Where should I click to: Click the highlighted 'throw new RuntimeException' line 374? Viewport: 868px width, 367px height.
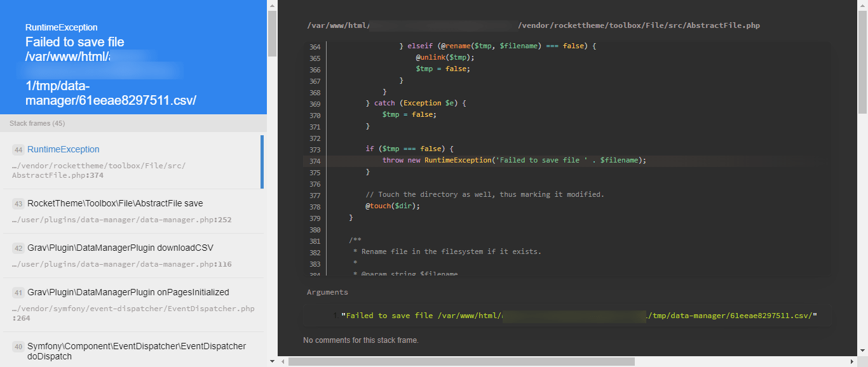514,161
